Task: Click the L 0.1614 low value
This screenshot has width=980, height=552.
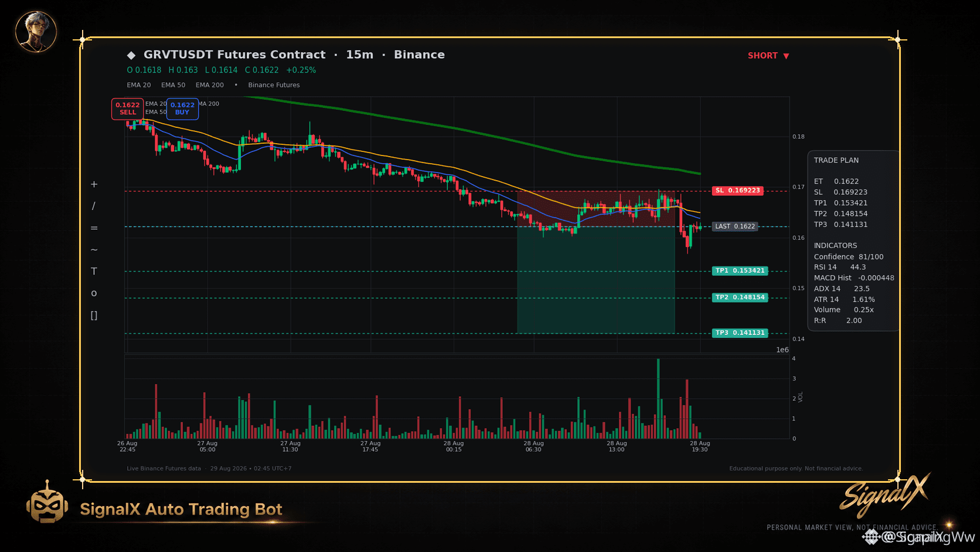Action: tap(222, 70)
